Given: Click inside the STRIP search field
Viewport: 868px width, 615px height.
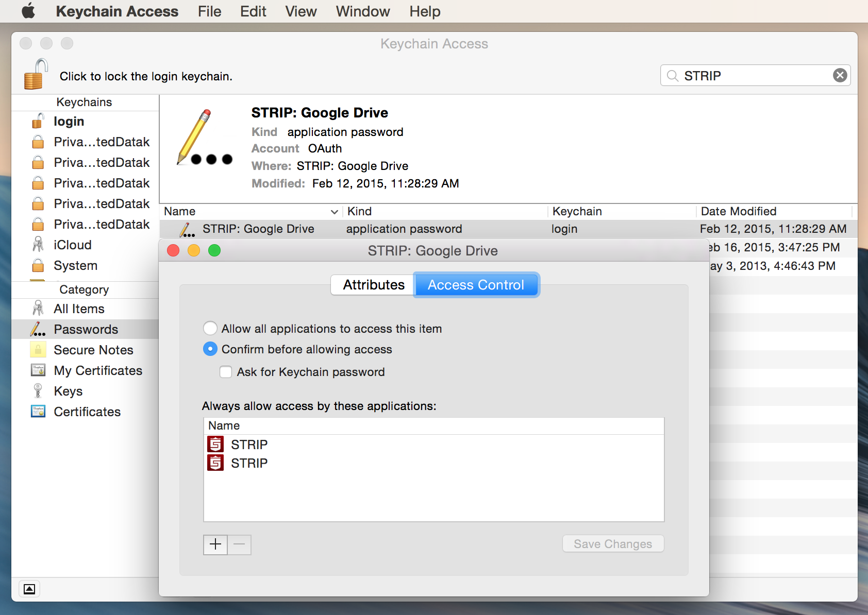Looking at the screenshot, I should (x=755, y=76).
